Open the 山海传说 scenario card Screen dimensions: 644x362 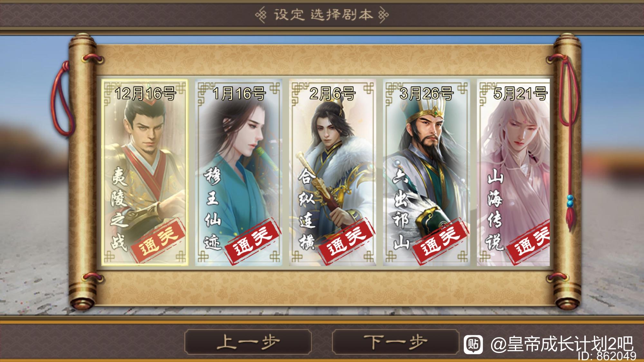(513, 172)
